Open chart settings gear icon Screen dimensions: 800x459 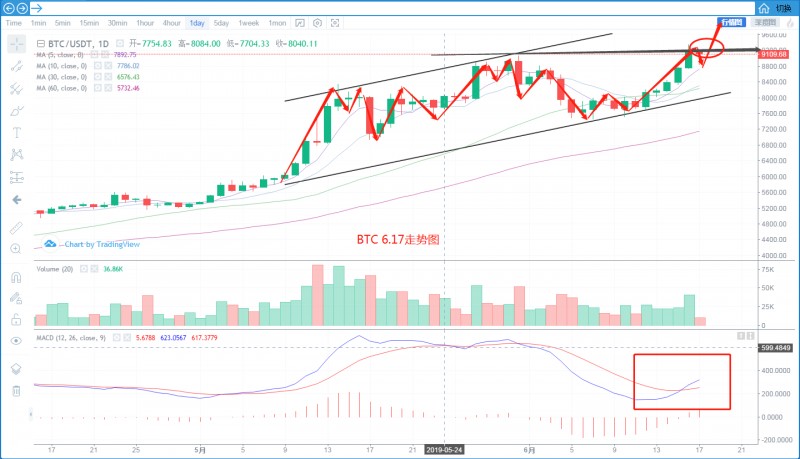[317, 22]
